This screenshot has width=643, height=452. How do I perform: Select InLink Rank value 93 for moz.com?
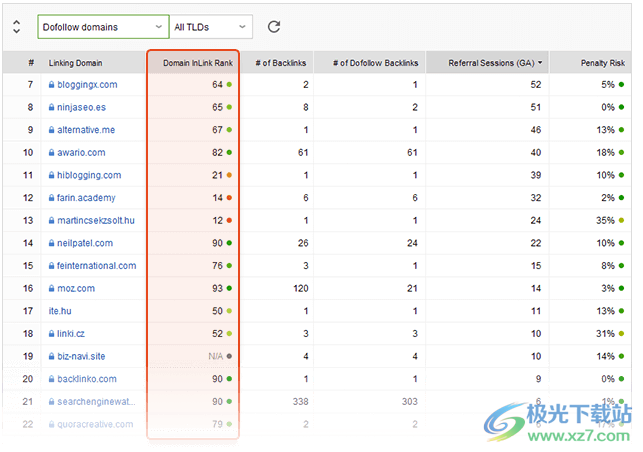pos(217,288)
